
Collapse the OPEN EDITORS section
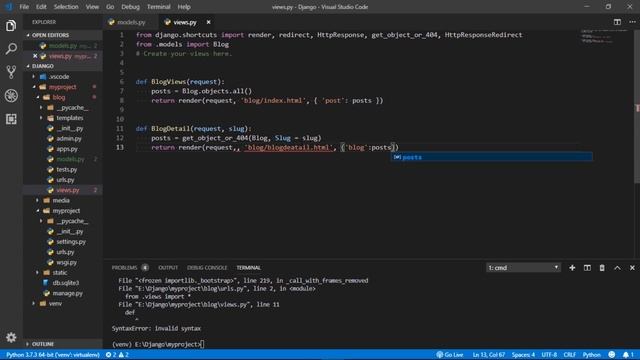(50, 35)
